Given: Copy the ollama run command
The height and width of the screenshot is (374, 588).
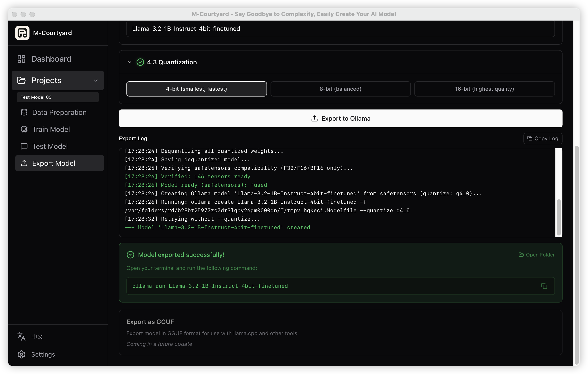Looking at the screenshot, I should click(544, 286).
